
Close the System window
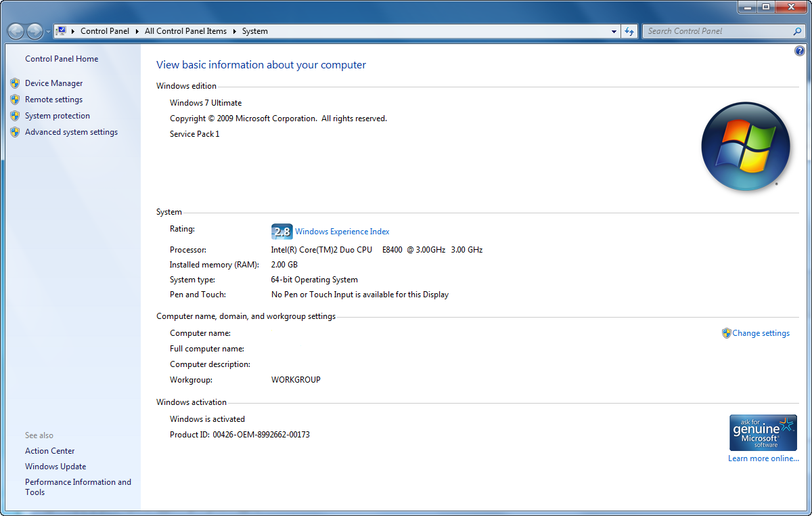coord(790,7)
